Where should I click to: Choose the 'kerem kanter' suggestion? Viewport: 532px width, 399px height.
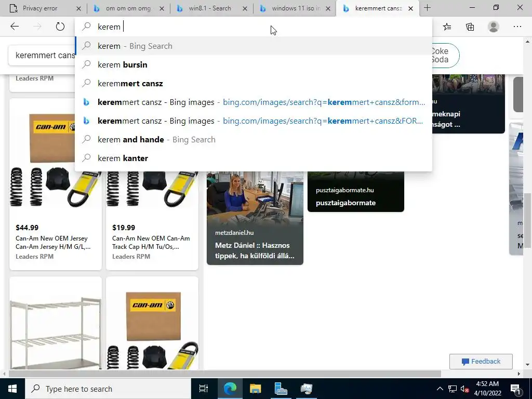point(253,158)
